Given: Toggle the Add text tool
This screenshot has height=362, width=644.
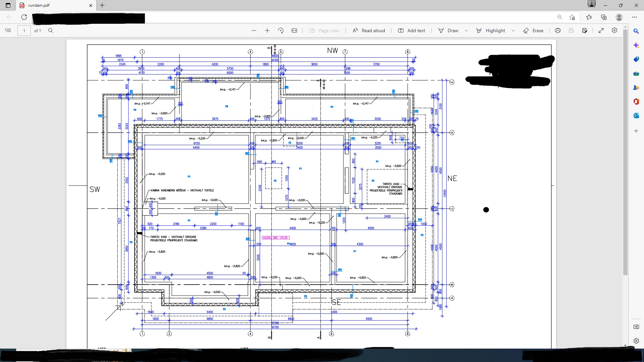Looking at the screenshot, I should click(412, 31).
